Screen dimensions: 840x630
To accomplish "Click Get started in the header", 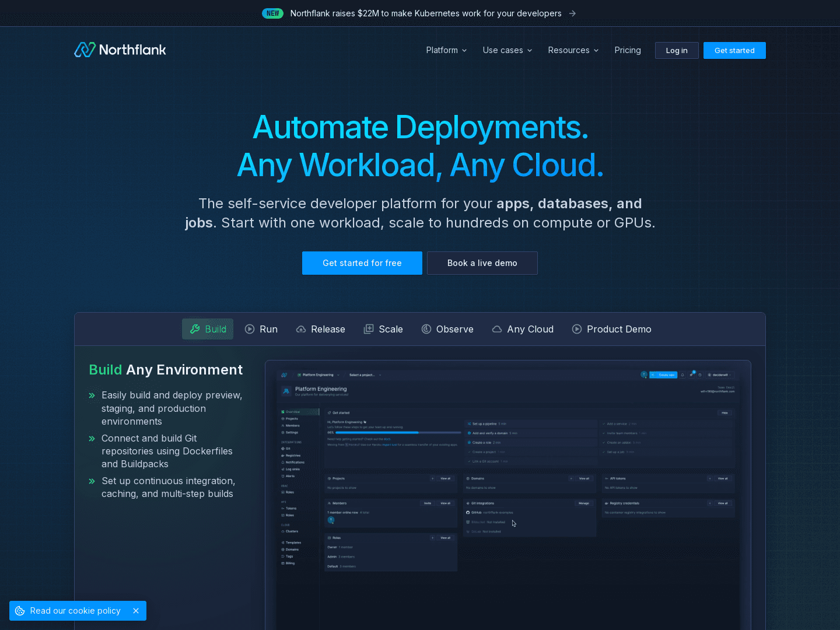I will tap(734, 50).
